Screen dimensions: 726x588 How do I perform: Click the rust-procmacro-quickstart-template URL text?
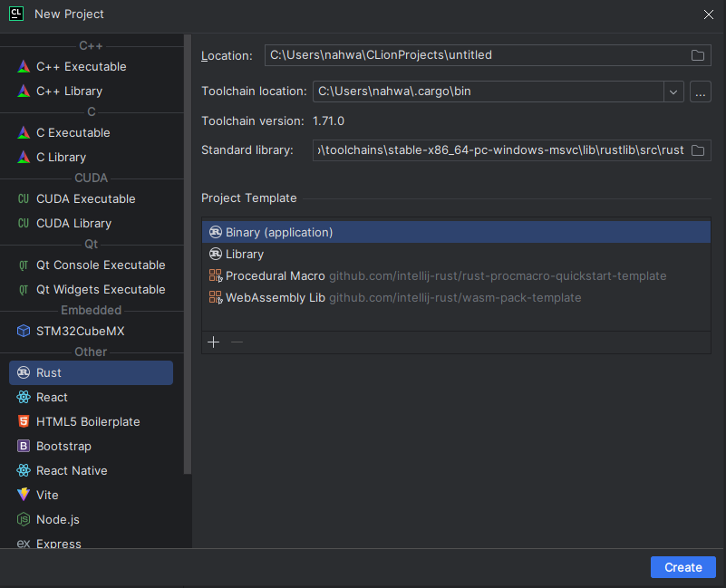[x=498, y=276]
